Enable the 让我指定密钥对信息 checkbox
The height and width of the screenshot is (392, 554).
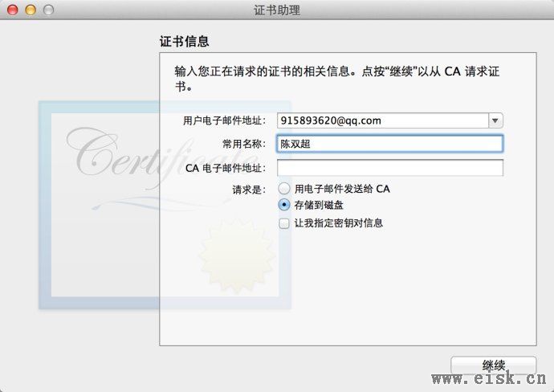pos(284,223)
